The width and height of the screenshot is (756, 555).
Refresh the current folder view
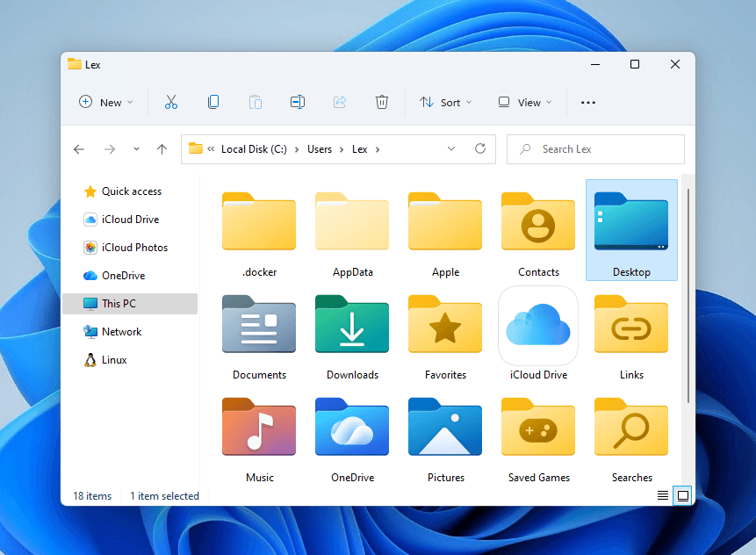(480, 148)
